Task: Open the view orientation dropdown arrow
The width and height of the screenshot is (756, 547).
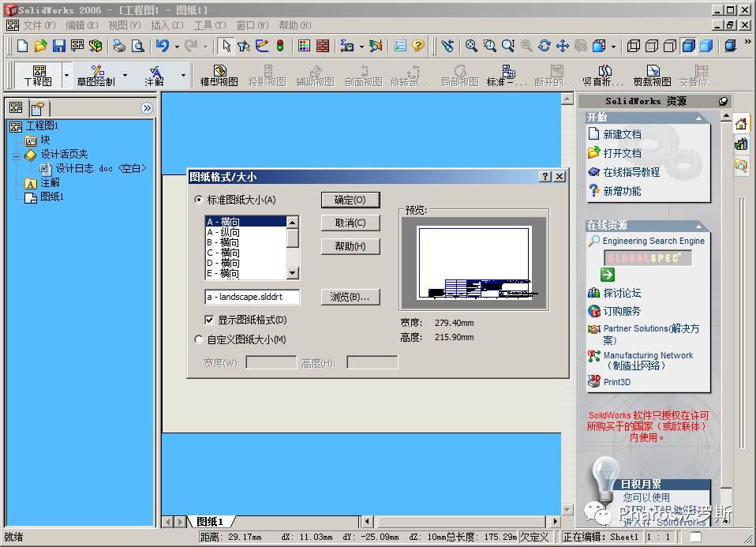Action: pos(613,47)
